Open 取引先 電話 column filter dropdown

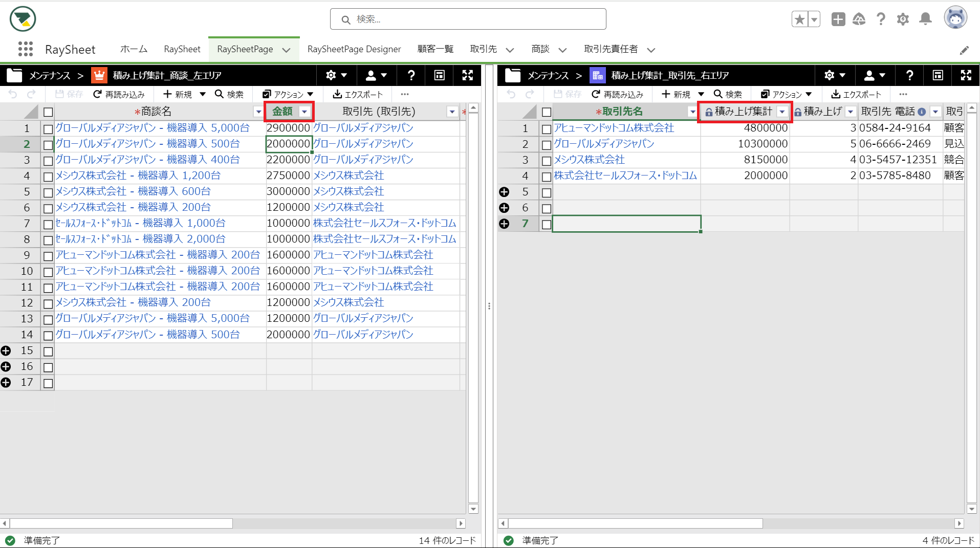click(x=935, y=112)
